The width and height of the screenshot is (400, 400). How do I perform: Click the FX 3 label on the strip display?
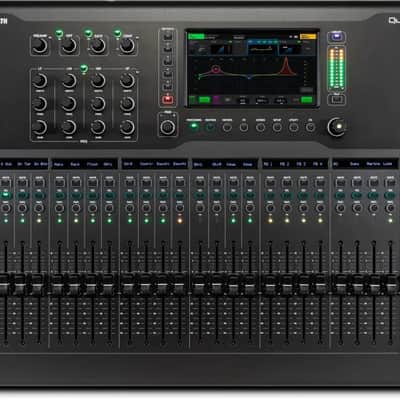coord(301,164)
